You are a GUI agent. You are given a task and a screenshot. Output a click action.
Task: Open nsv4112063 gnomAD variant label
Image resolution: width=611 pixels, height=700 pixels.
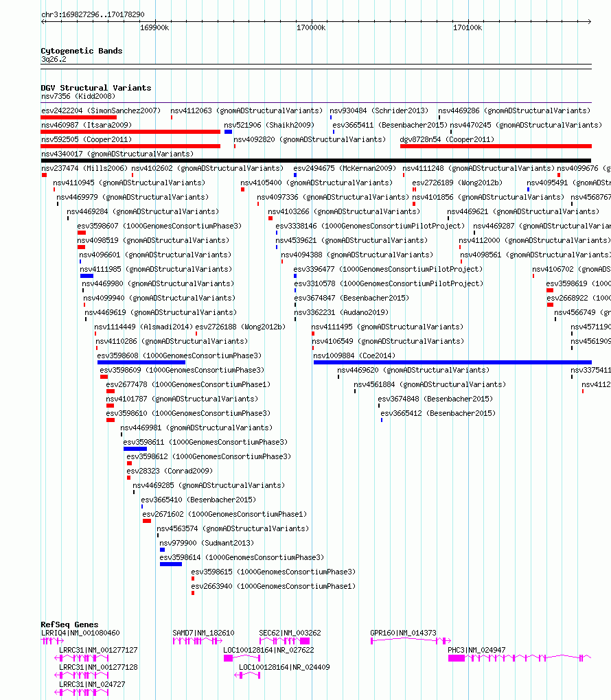[246, 110]
